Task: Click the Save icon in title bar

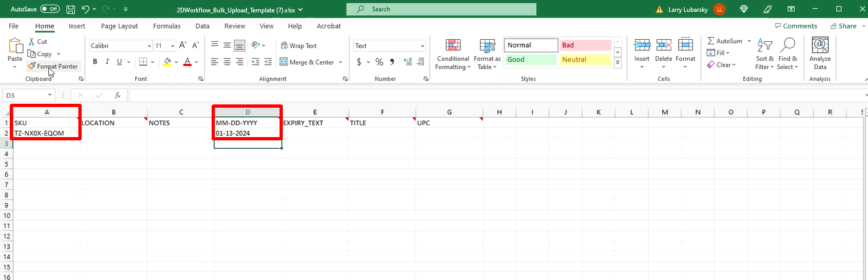Action: [71, 9]
